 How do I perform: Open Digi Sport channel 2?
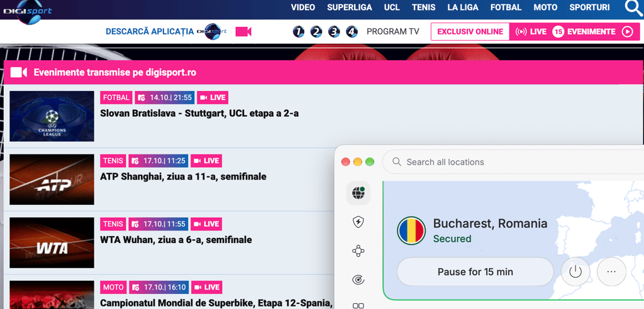(316, 31)
